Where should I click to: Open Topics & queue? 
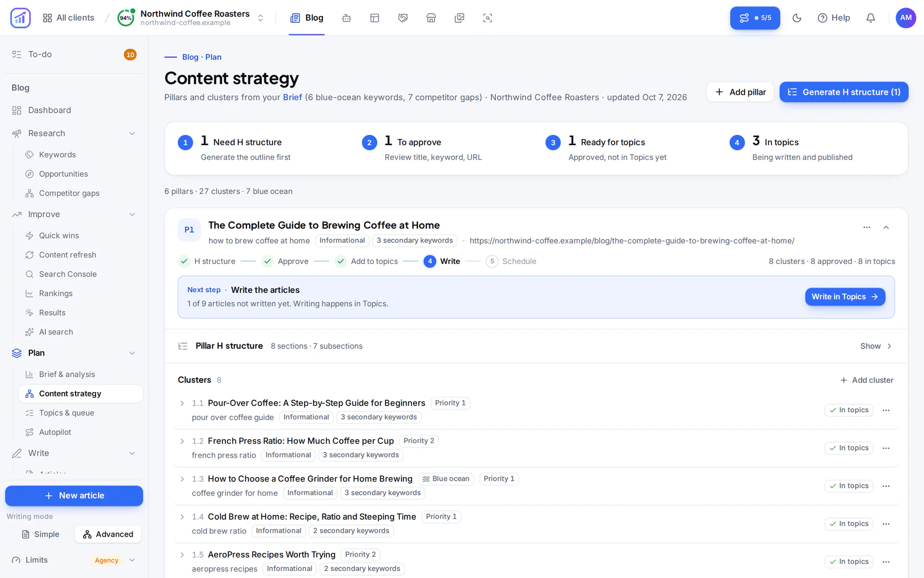pyautogui.click(x=80, y=413)
